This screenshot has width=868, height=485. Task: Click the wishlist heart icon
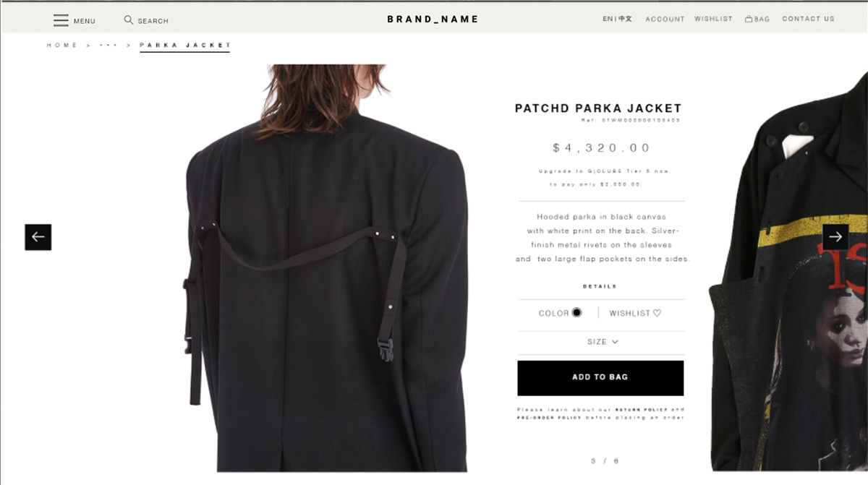[657, 313]
